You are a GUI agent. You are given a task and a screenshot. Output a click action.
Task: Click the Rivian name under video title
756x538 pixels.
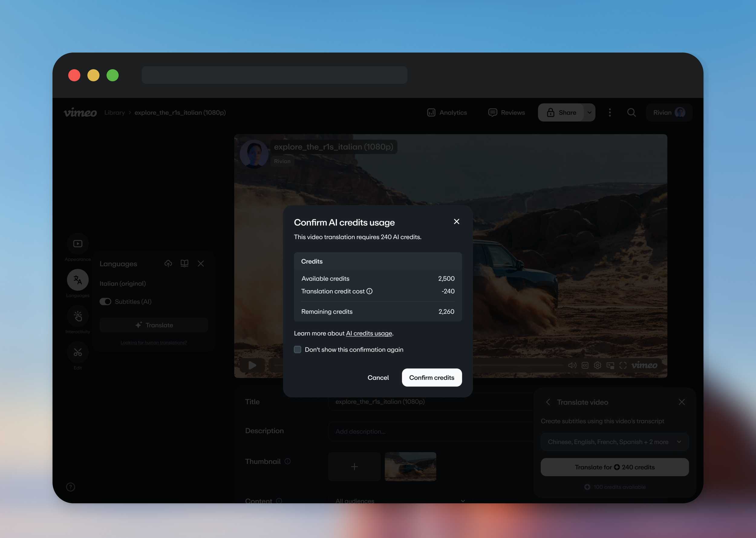point(282,161)
